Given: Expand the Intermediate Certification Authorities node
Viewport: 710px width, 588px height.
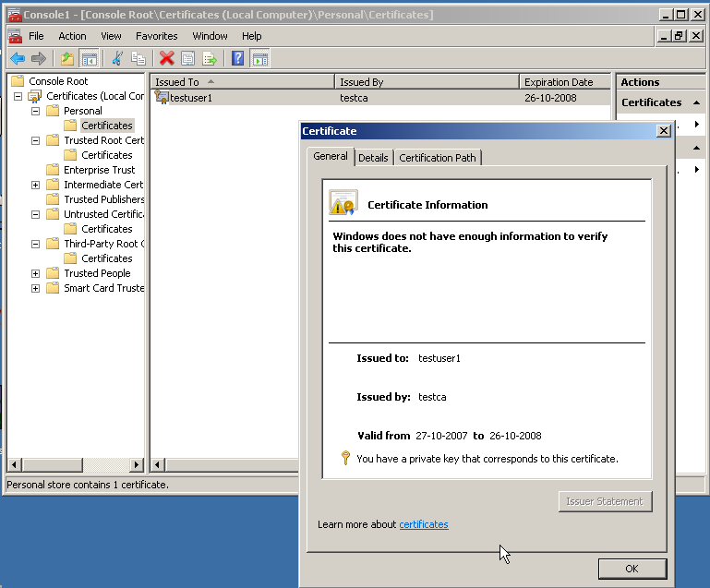Looking at the screenshot, I should pos(35,185).
